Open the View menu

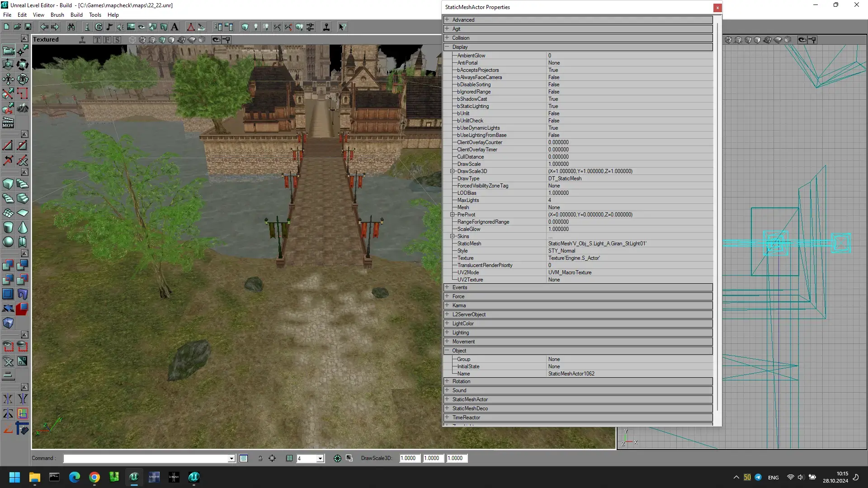pyautogui.click(x=39, y=15)
